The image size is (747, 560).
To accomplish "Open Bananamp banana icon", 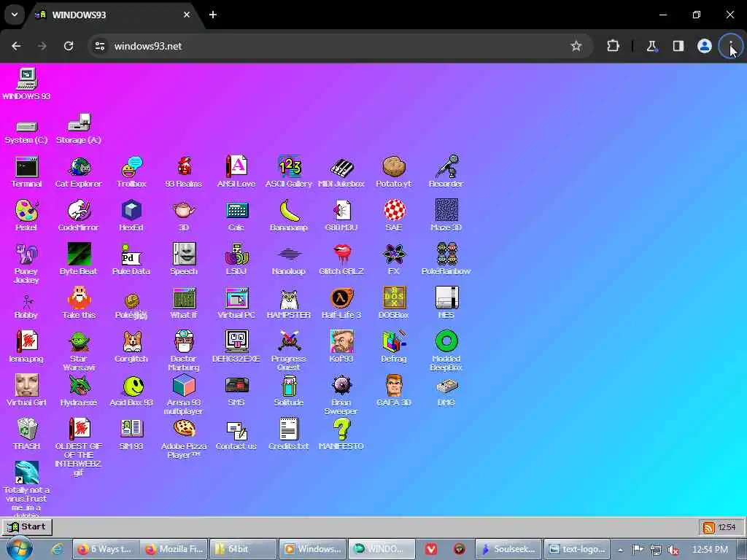I will [289, 211].
